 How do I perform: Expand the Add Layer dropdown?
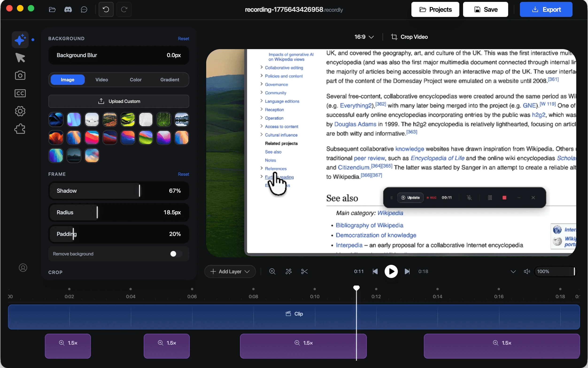230,271
